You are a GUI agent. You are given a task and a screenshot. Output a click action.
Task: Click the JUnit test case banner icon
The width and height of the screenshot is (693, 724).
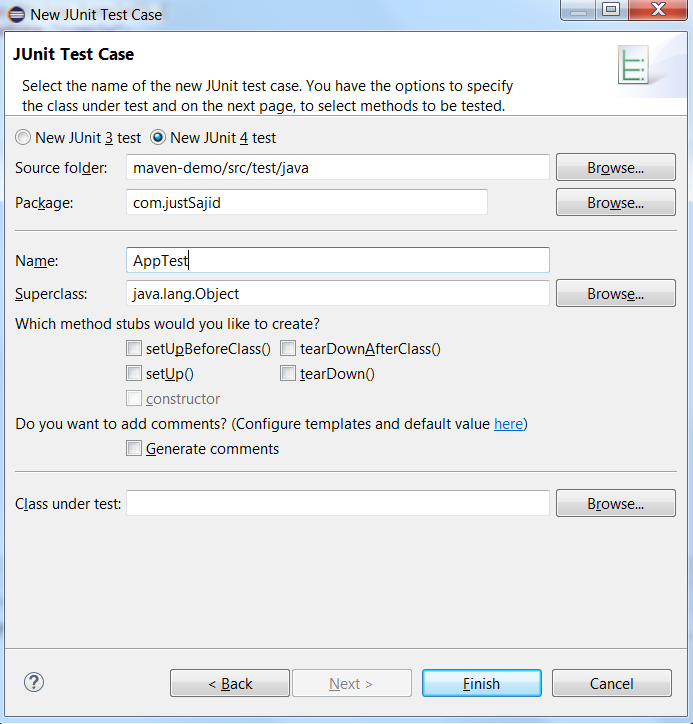(633, 64)
